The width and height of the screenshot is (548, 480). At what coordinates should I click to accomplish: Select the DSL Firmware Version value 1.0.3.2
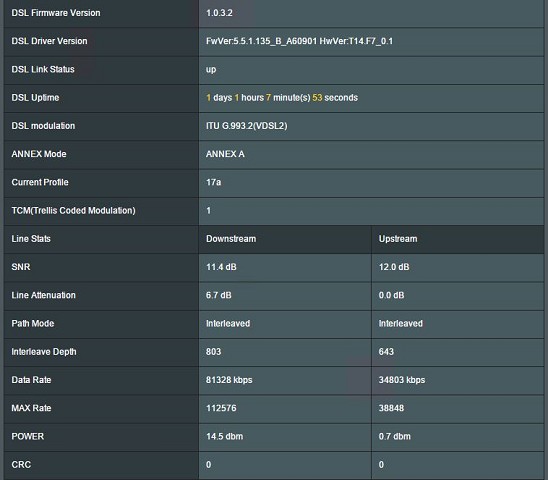point(219,13)
